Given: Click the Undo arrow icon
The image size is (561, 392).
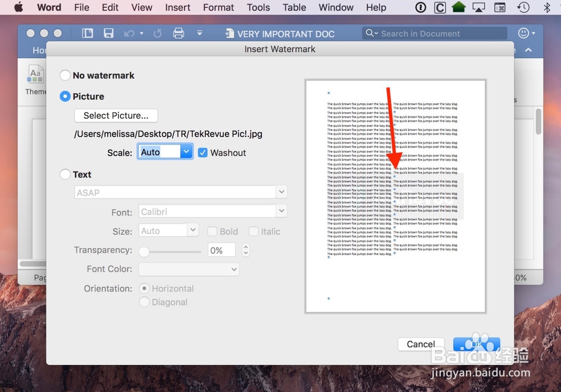Looking at the screenshot, I should pyautogui.click(x=129, y=34).
